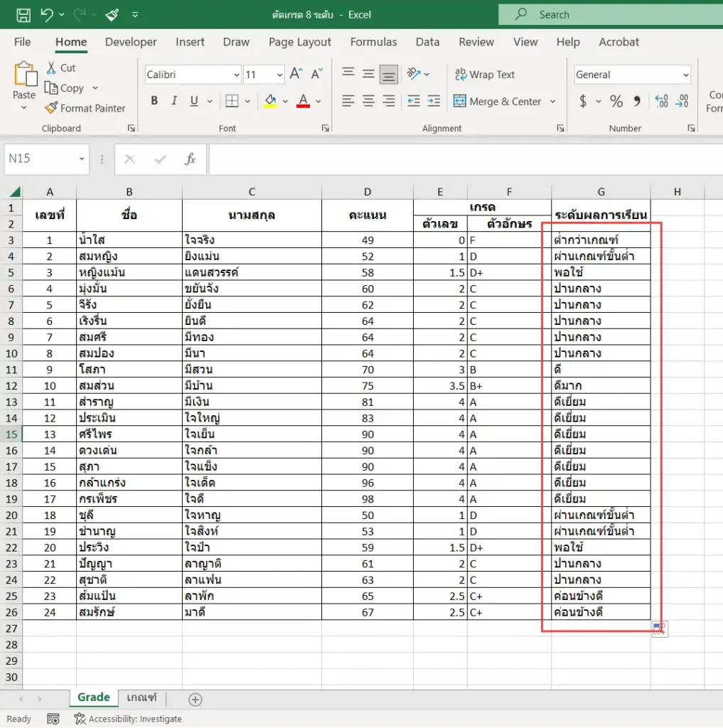Open the Font settings dialog launcher
Image resolution: width=723 pixels, height=728 pixels.
[325, 128]
